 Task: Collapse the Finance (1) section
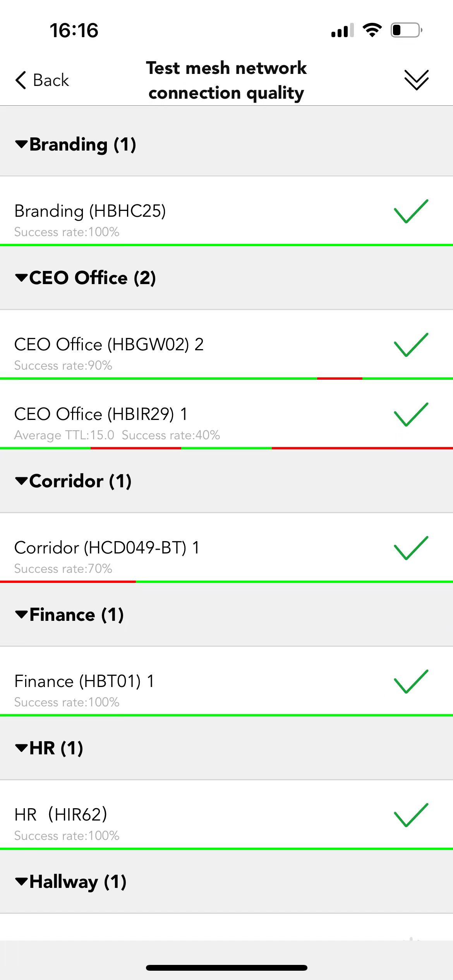point(226,615)
